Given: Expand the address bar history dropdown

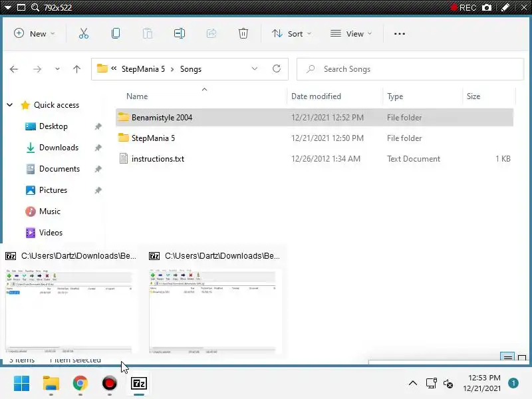Looking at the screenshot, I should [x=255, y=69].
